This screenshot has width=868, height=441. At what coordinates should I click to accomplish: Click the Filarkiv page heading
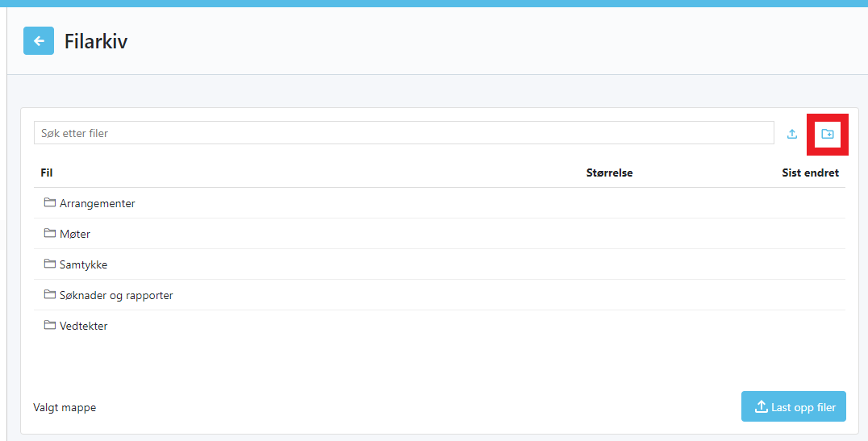click(96, 41)
